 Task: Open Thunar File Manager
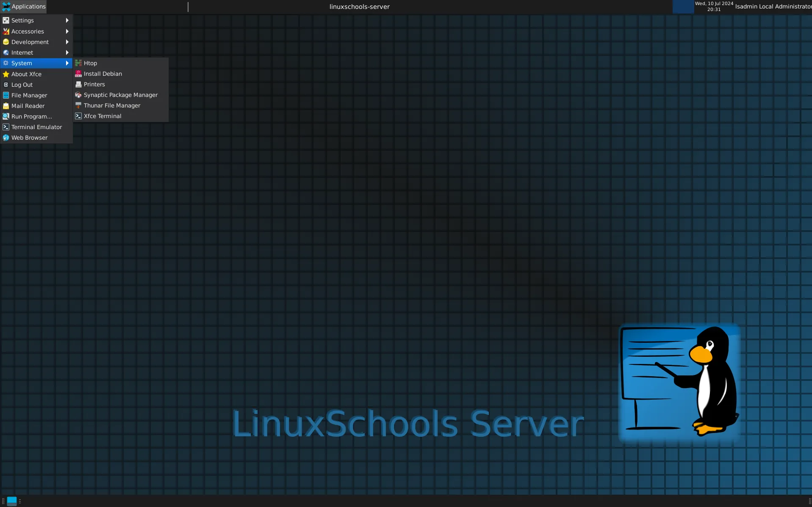112,105
